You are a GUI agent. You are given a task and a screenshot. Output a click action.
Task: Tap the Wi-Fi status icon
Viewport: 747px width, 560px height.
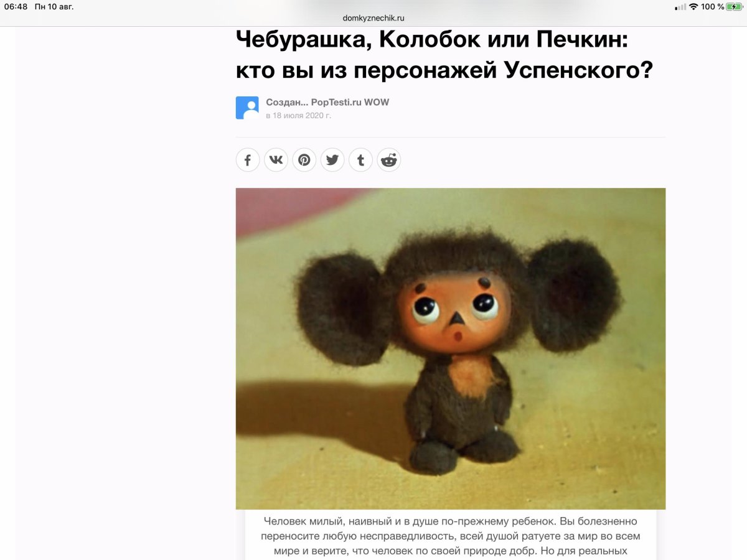coord(693,7)
